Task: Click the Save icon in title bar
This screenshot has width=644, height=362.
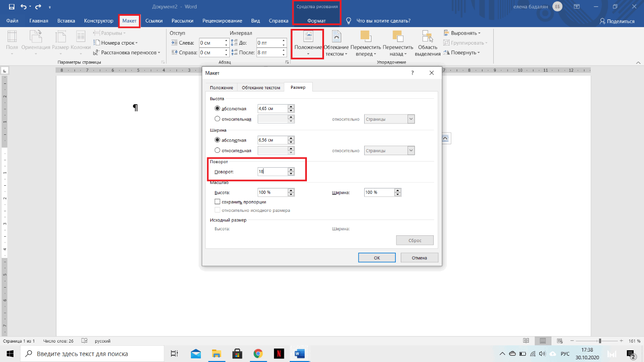Action: click(x=12, y=7)
